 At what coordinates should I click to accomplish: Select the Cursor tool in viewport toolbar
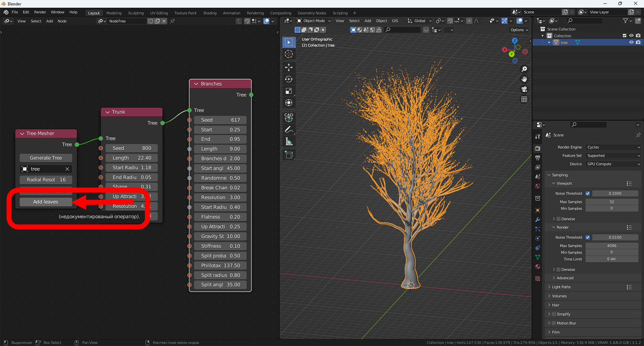click(x=289, y=54)
